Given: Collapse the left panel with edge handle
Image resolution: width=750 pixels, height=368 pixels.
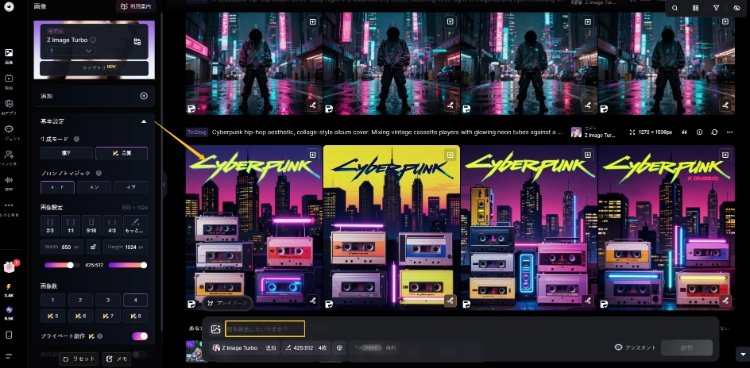Looking at the screenshot, I should (164, 184).
